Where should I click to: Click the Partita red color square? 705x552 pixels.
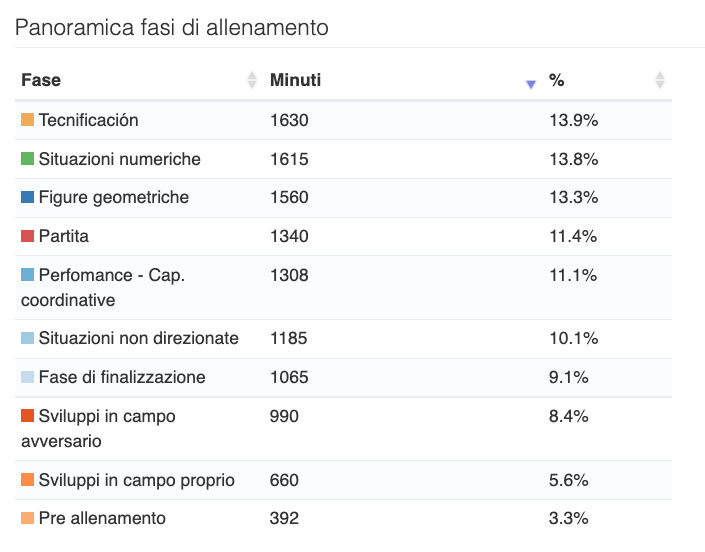coord(28,237)
